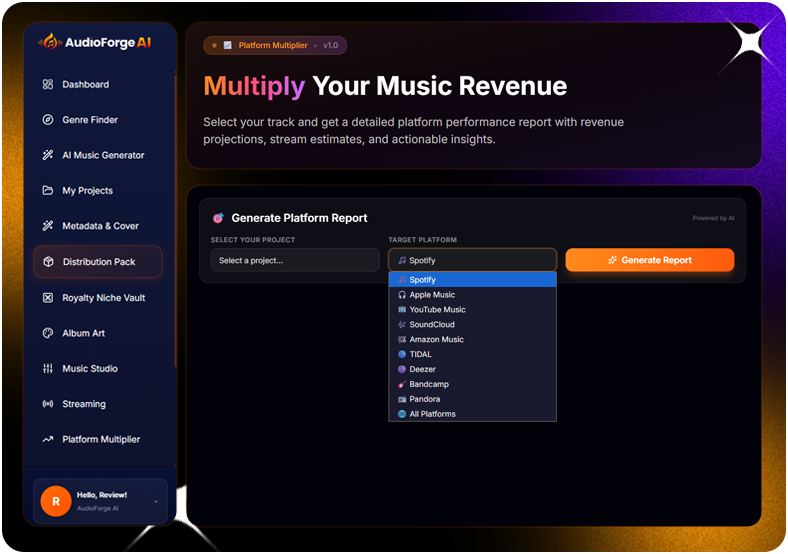Click the My Projects folder icon

48,191
